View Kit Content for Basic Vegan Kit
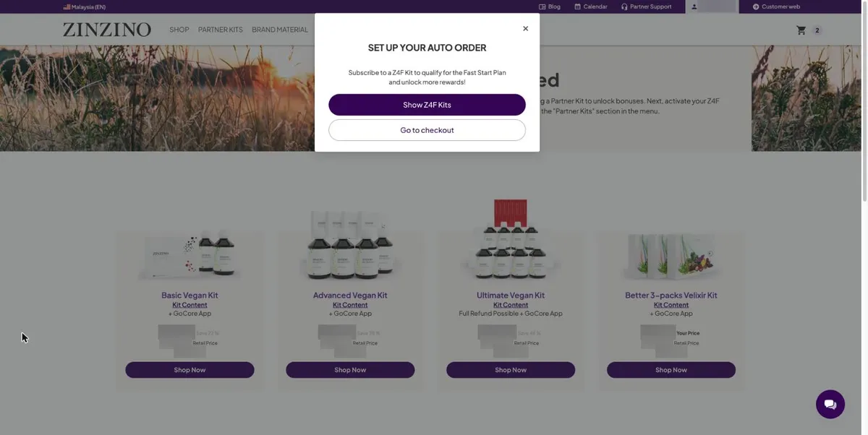Image resolution: width=868 pixels, height=435 pixels. 190,305
